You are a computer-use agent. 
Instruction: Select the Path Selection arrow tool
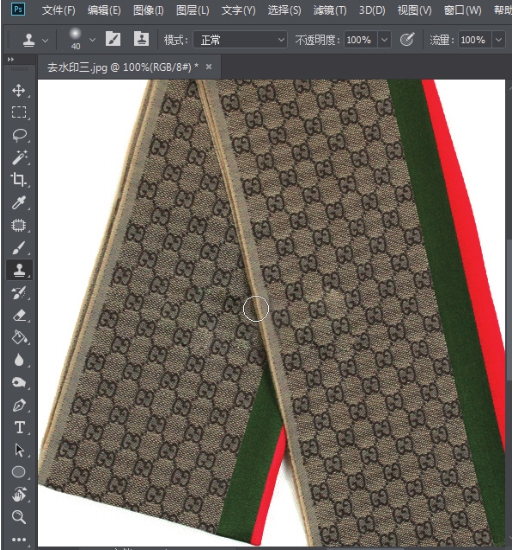pyautogui.click(x=19, y=450)
